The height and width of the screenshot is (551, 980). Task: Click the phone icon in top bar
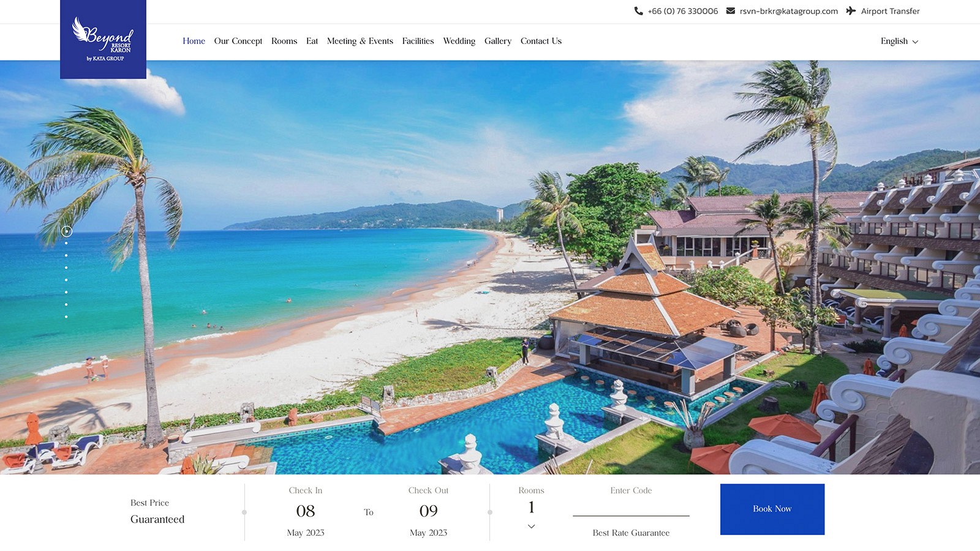point(638,11)
